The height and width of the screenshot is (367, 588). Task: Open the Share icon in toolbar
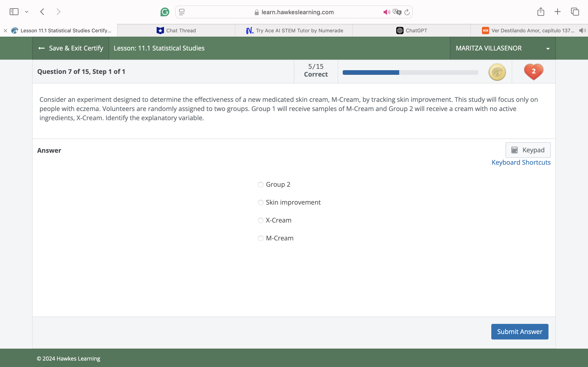pos(541,12)
